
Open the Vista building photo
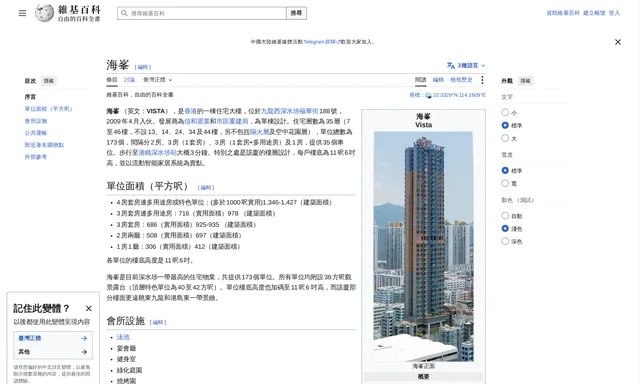423,246
